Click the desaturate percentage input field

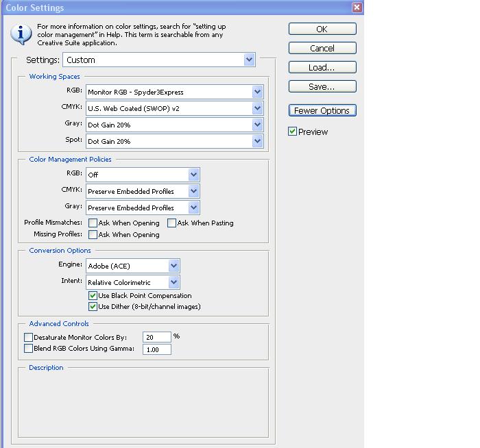tap(156, 337)
